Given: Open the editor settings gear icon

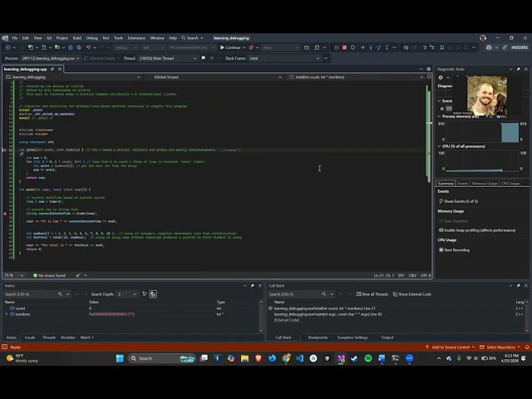Looking at the screenshot, I should 429,69.
